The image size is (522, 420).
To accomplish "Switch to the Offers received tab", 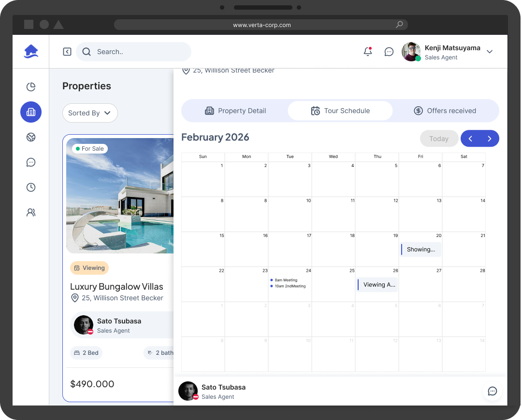I will tap(445, 111).
